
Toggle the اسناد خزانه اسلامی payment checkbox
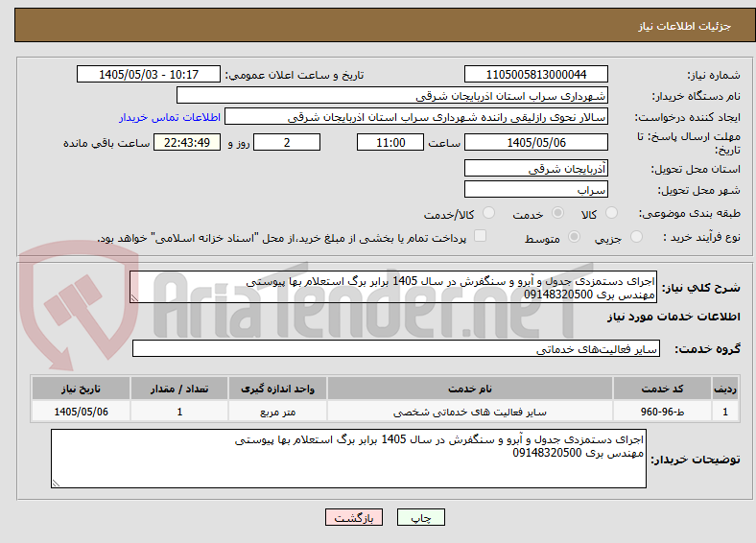[481, 235]
